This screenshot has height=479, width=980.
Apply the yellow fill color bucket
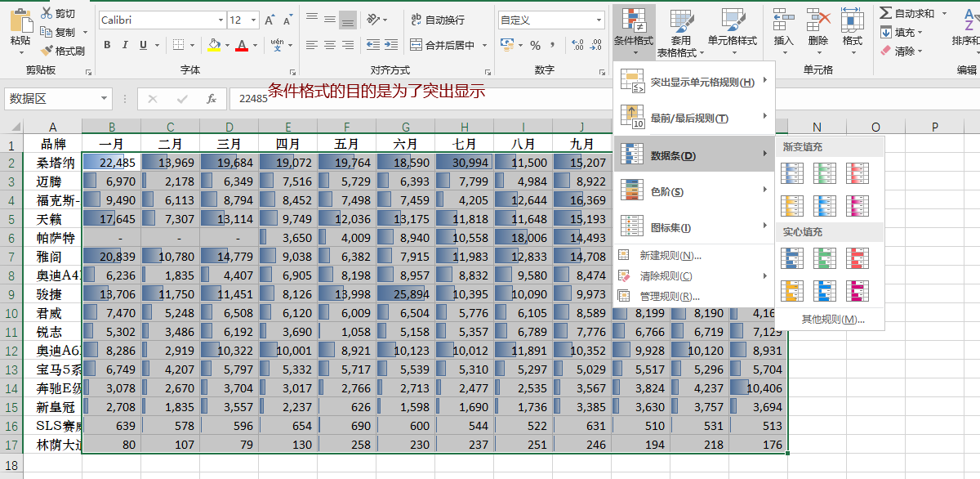tap(214, 45)
